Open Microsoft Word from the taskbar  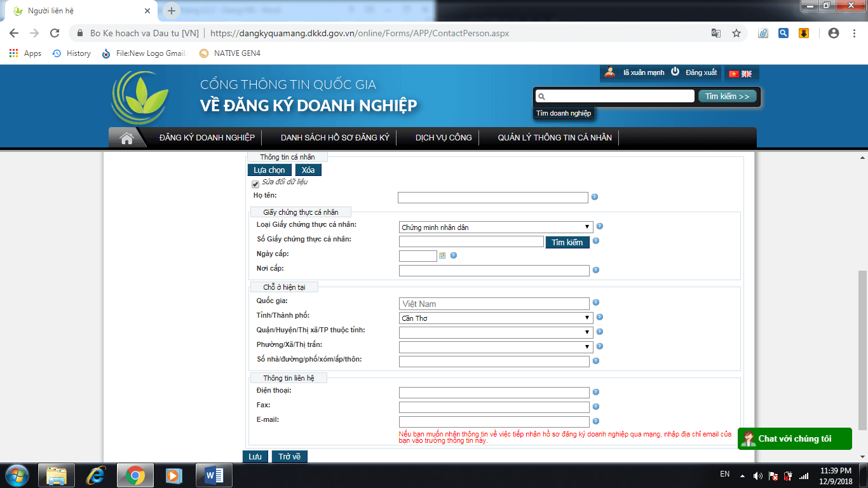[x=214, y=475]
